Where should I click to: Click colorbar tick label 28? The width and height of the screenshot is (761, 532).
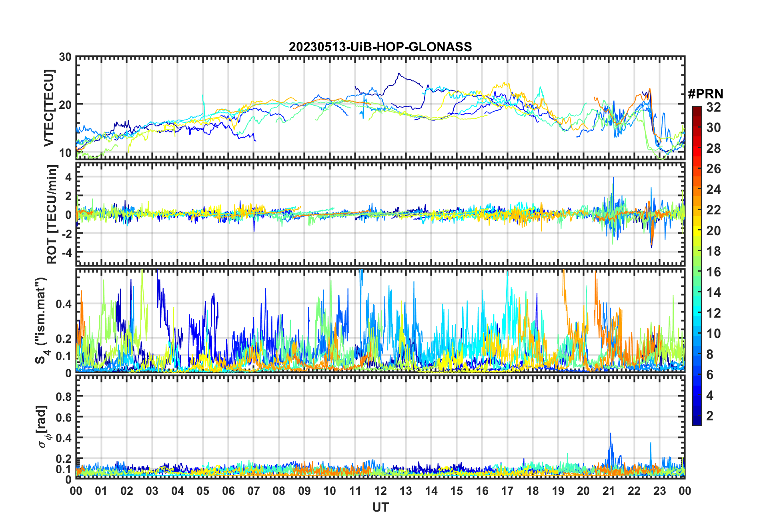713,148
